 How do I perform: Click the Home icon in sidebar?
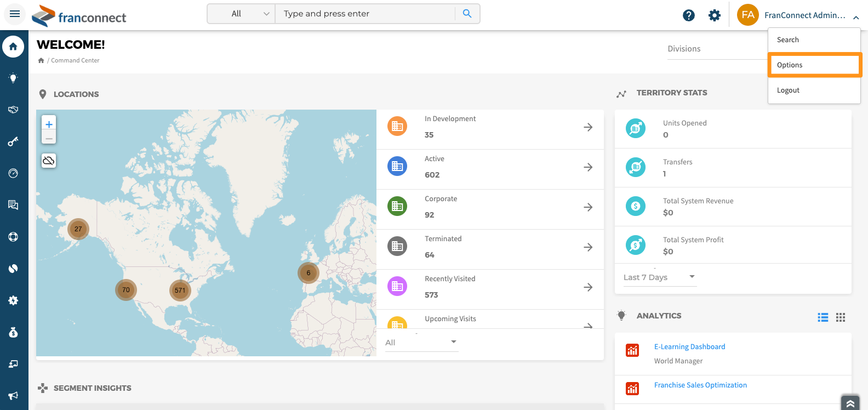[13, 47]
